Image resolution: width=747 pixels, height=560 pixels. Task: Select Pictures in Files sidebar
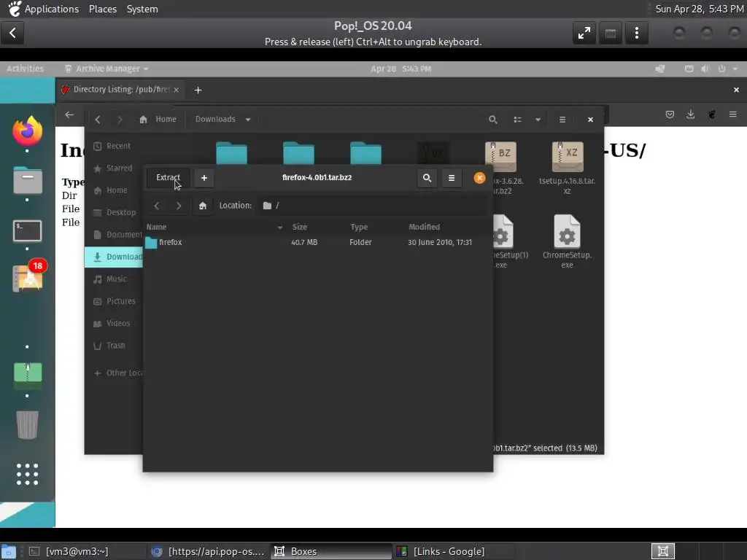[x=113, y=301]
